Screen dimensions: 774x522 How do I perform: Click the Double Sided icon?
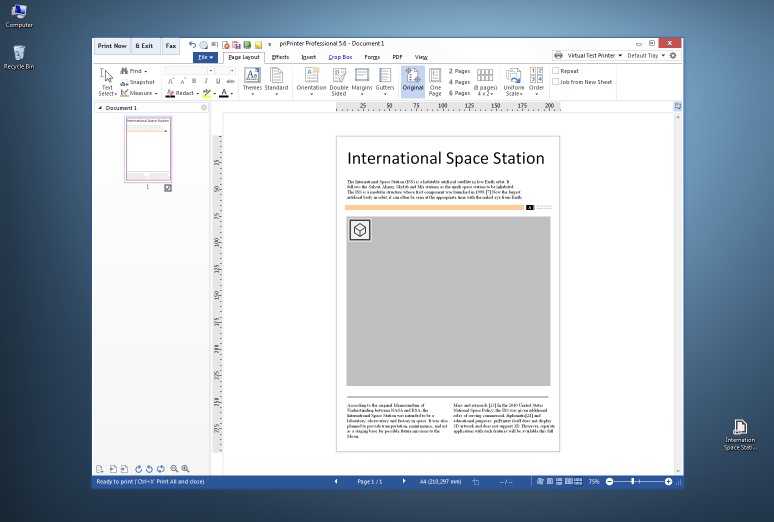click(339, 82)
